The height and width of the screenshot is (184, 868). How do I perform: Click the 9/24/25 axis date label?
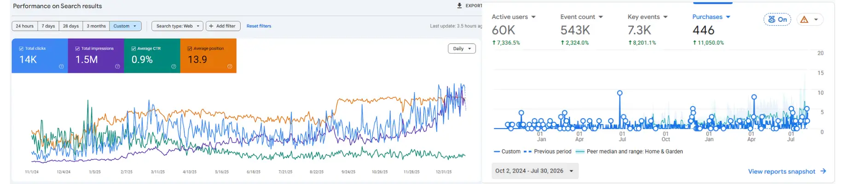[x=348, y=172]
